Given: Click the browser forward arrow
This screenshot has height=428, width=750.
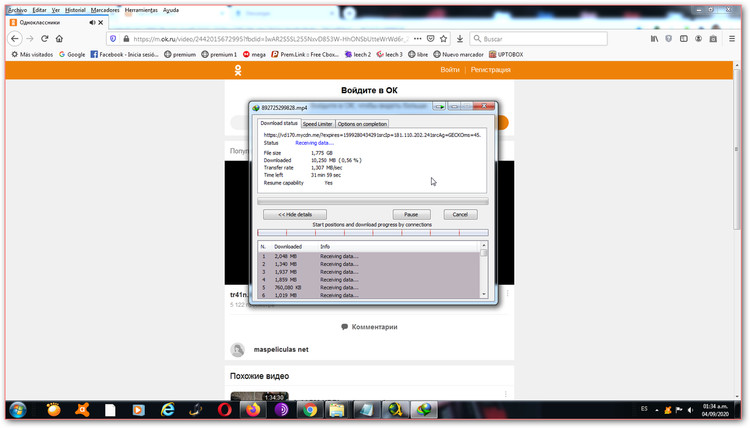Looking at the screenshot, I should point(30,39).
